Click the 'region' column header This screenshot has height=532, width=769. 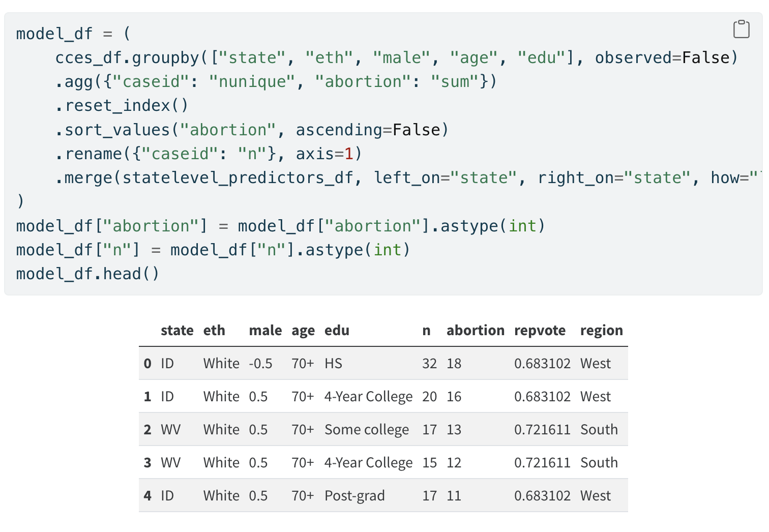coord(601,331)
